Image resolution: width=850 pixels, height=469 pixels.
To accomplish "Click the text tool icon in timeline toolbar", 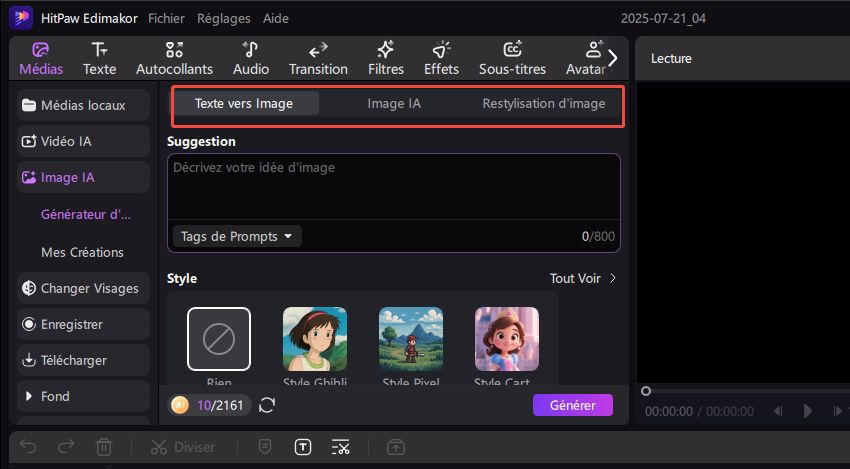I will pos(302,447).
